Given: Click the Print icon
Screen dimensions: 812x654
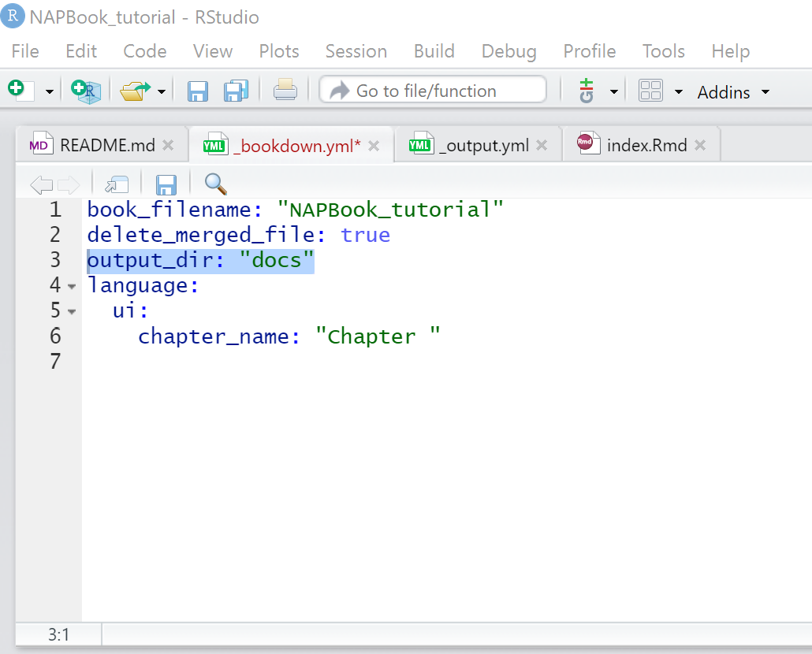Looking at the screenshot, I should (285, 91).
